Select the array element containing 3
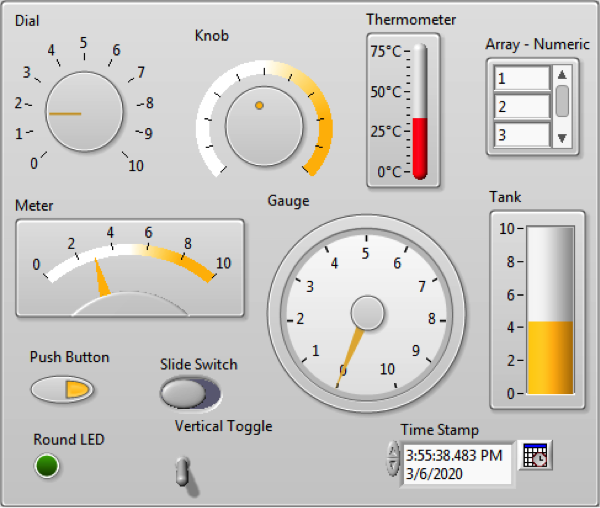Viewport: 600px width, 508px height. [521, 135]
